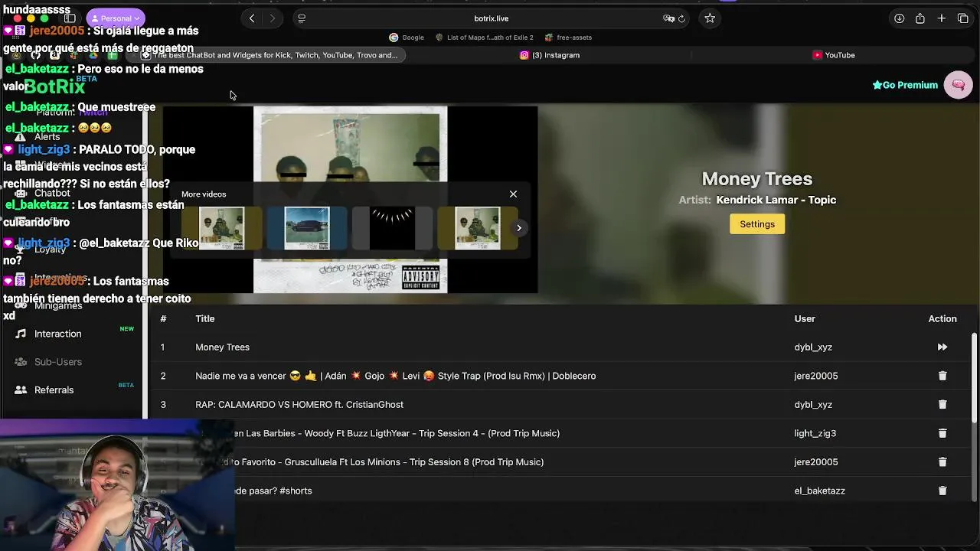This screenshot has height=551, width=980.
Task: Click the Referrals people icon
Action: [21, 390]
